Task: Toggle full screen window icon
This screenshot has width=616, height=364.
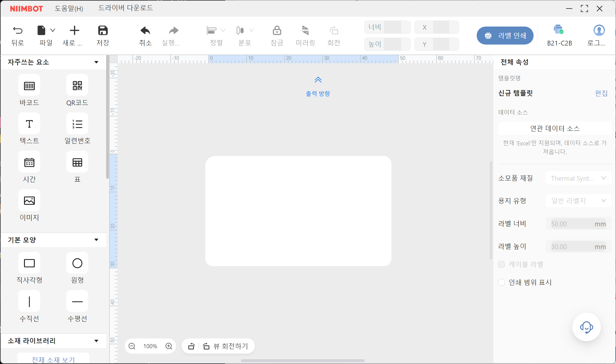Action: click(x=584, y=9)
